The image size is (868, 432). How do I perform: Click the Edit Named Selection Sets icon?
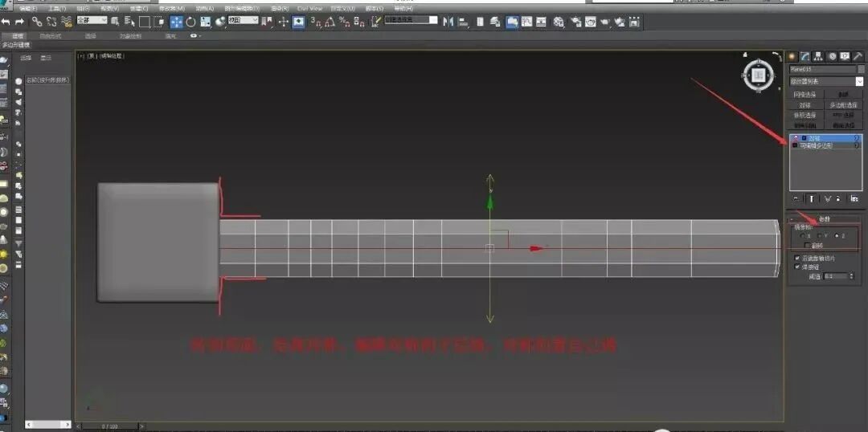[x=375, y=22]
